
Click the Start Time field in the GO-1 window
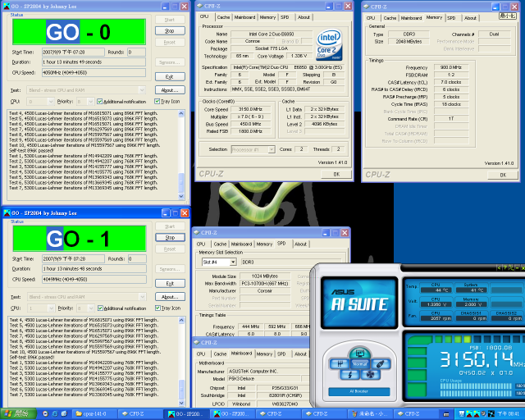[73, 258]
